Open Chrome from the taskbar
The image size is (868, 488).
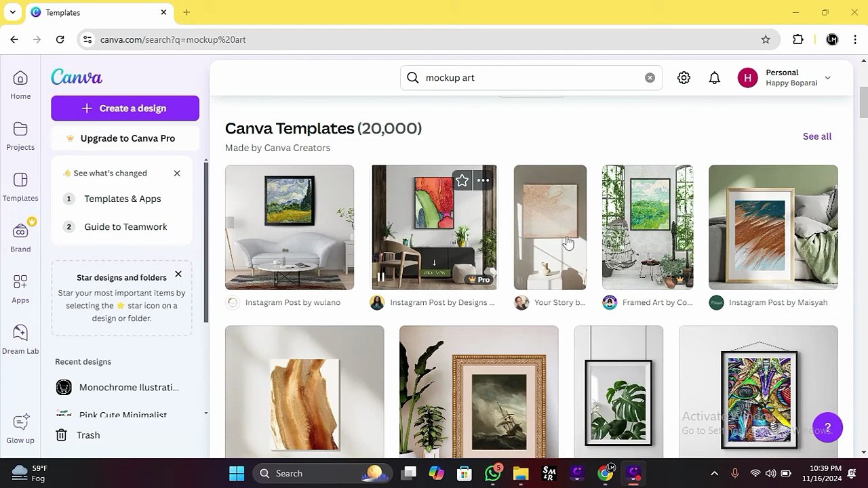point(606,473)
